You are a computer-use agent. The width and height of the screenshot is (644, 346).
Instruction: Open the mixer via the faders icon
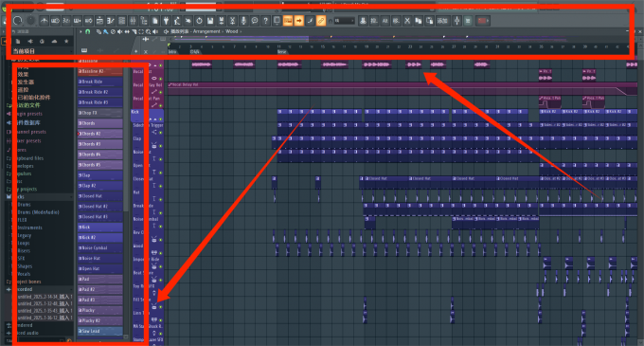(133, 21)
